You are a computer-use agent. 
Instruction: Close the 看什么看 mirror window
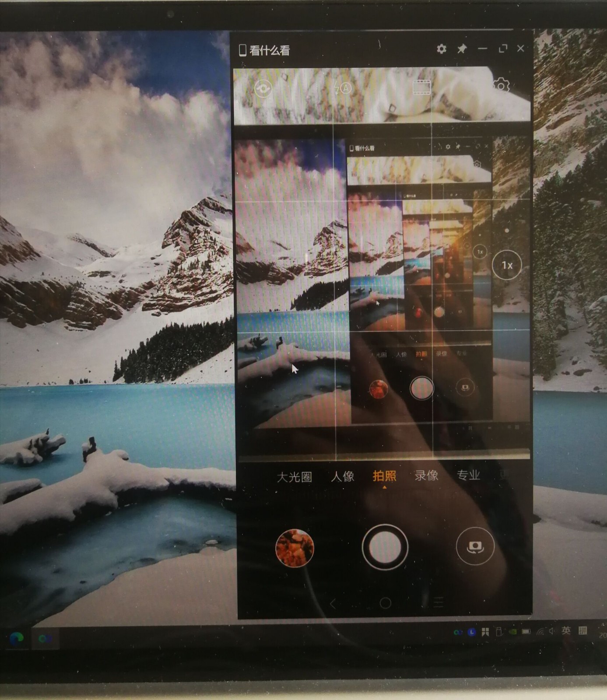[520, 48]
